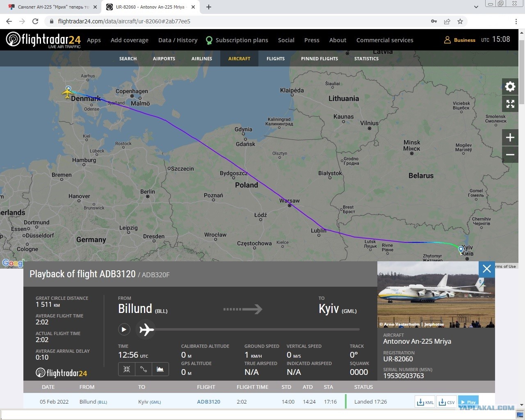Click the center-on-aircraft icon under time
The width and height of the screenshot is (525, 420).
(127, 369)
